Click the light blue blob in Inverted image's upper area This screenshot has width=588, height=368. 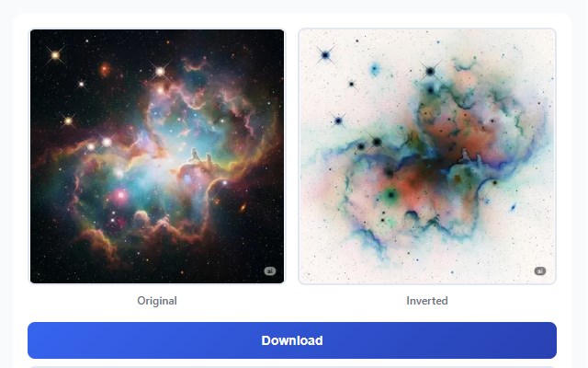click(x=375, y=69)
